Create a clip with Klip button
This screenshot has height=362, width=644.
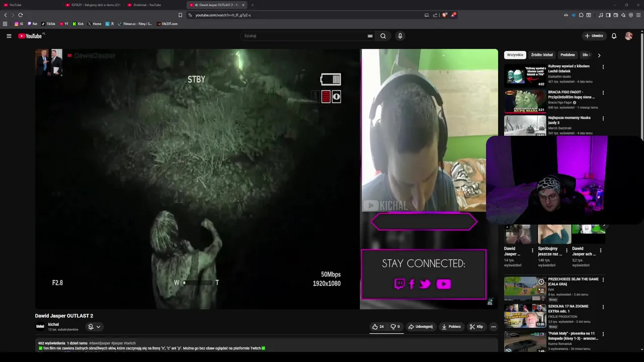pyautogui.click(x=476, y=327)
